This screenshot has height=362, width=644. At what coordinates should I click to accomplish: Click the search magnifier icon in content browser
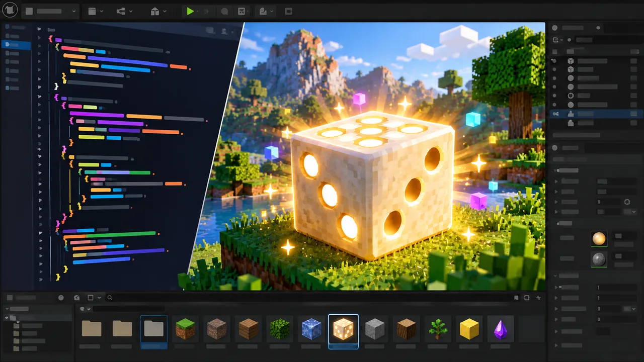pos(110,298)
